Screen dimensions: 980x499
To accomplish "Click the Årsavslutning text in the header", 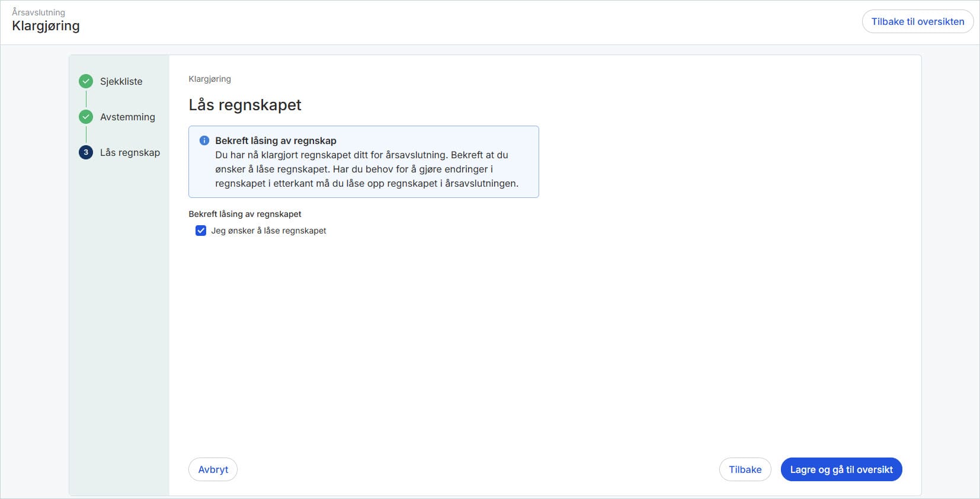I will pos(39,12).
